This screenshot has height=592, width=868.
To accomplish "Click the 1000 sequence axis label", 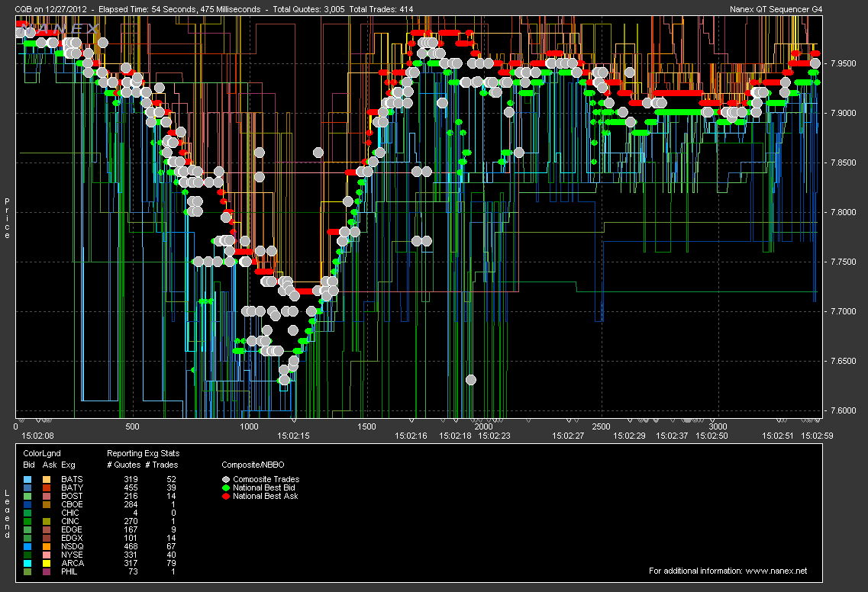I will pos(249,426).
